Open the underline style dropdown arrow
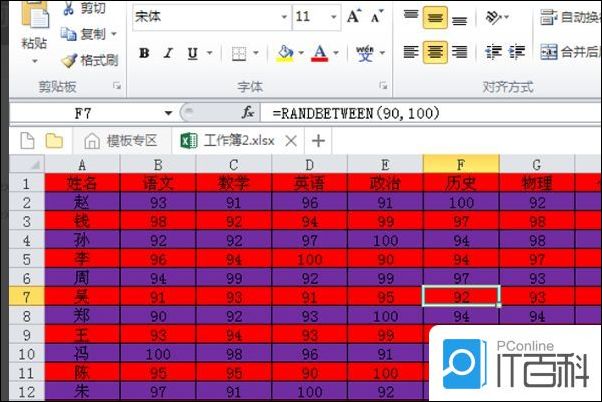The height and width of the screenshot is (402, 602). [210, 53]
